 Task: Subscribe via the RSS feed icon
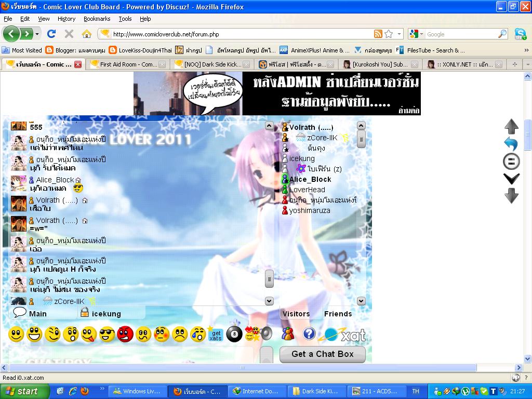(378, 34)
